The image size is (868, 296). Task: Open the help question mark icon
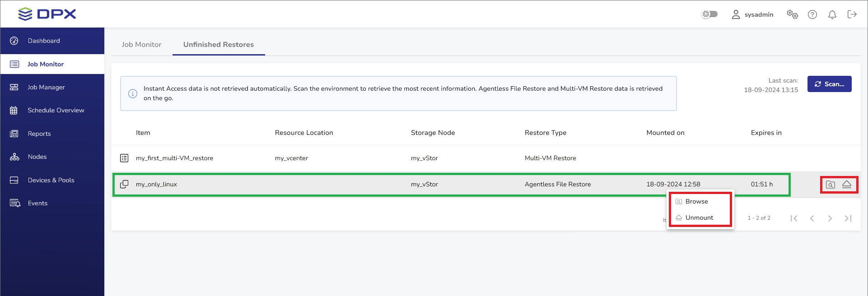(x=812, y=14)
